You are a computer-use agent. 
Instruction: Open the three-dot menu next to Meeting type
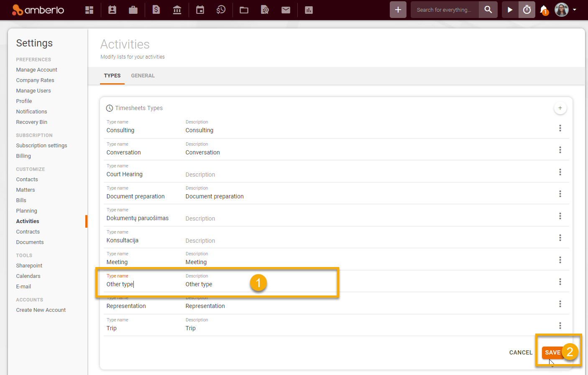560,260
